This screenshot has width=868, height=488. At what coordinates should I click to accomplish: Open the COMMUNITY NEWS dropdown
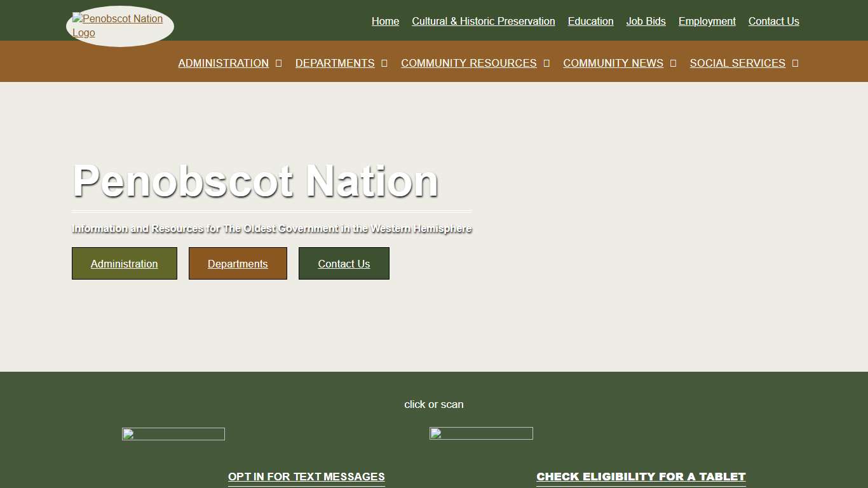pos(613,63)
